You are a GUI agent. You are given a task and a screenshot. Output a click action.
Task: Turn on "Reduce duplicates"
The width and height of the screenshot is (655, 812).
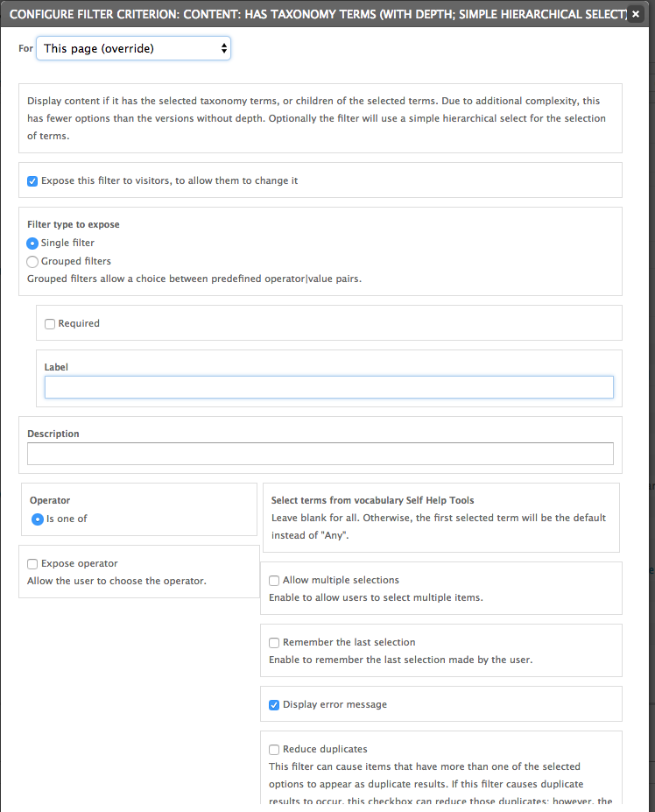click(274, 748)
